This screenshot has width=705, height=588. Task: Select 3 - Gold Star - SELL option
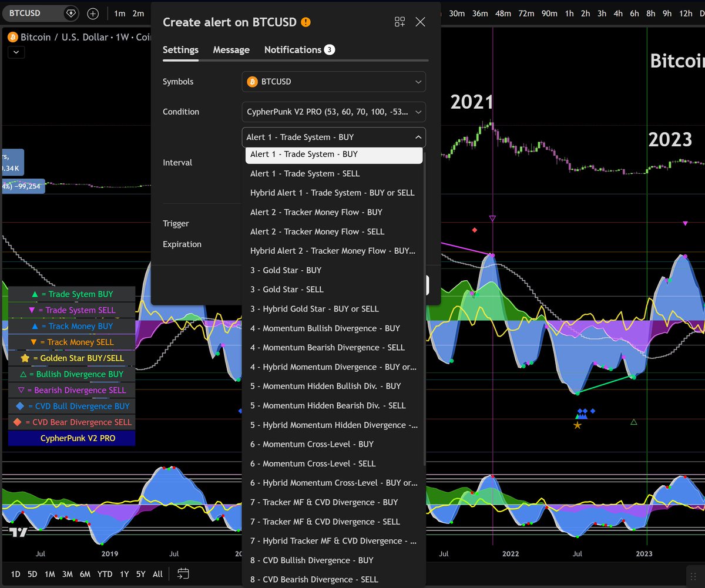pyautogui.click(x=334, y=290)
